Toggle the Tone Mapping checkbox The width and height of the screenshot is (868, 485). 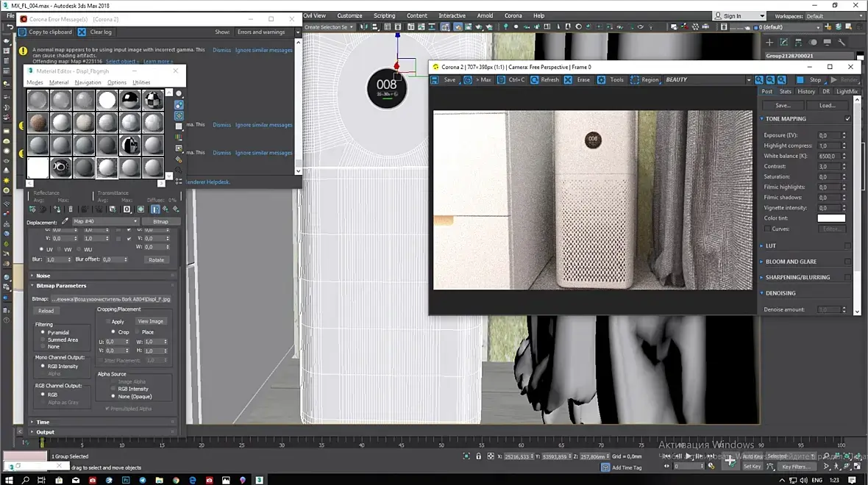click(847, 119)
